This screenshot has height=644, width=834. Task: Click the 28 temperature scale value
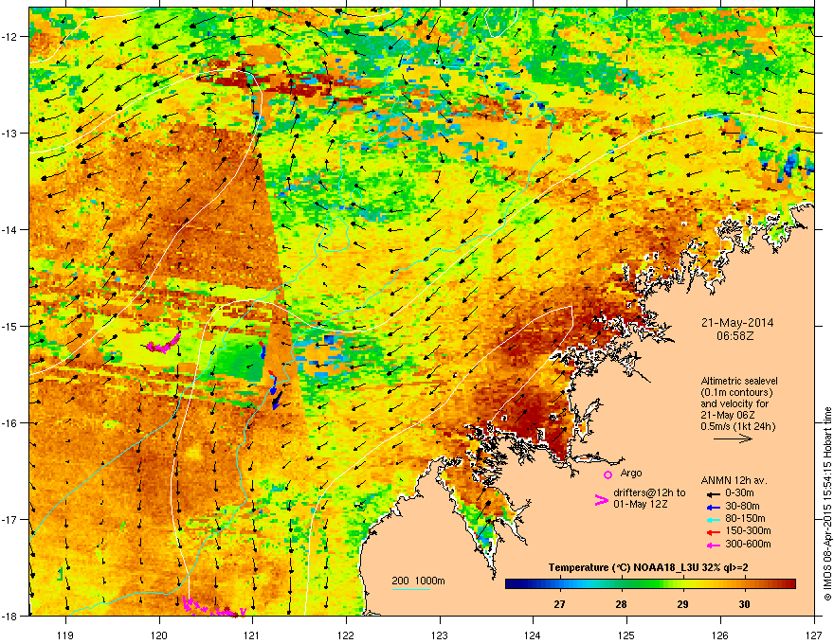pyautogui.click(x=621, y=604)
